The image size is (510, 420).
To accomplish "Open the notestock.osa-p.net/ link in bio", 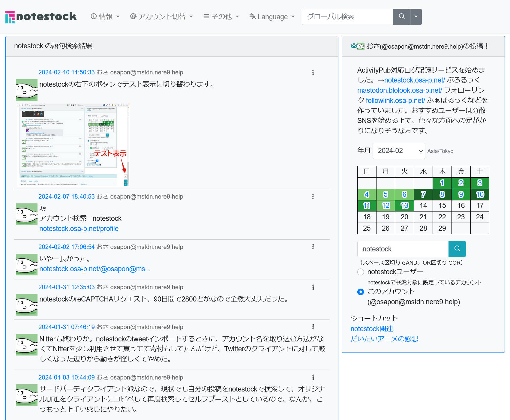I will 415,80.
